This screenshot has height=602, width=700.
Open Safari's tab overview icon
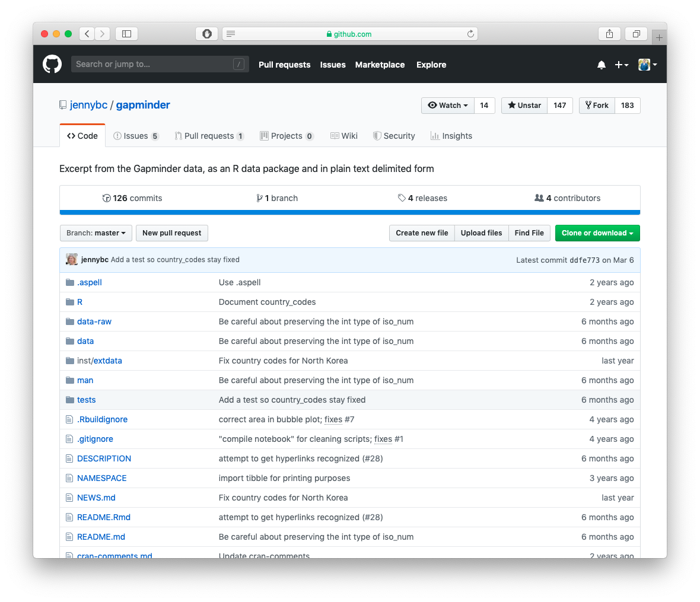[x=636, y=34]
